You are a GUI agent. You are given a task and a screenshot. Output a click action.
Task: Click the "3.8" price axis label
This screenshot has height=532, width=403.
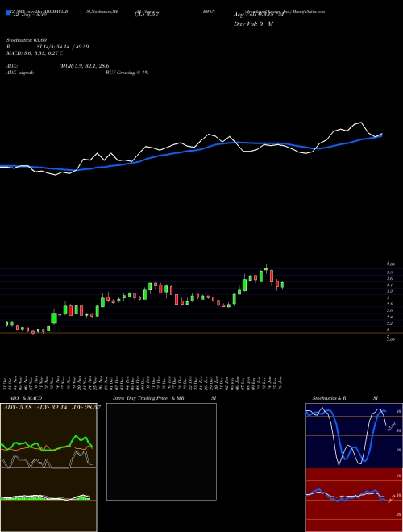[390, 272]
